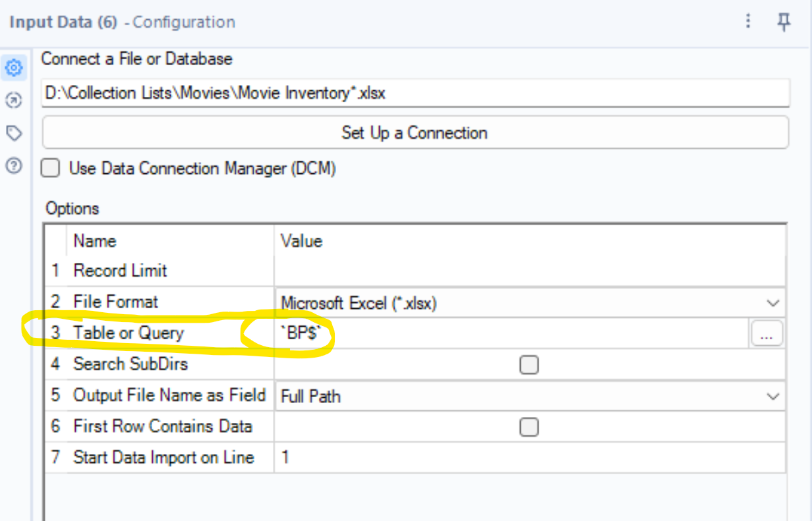Open the Annotation tag icon
812x521 pixels.
click(14, 132)
